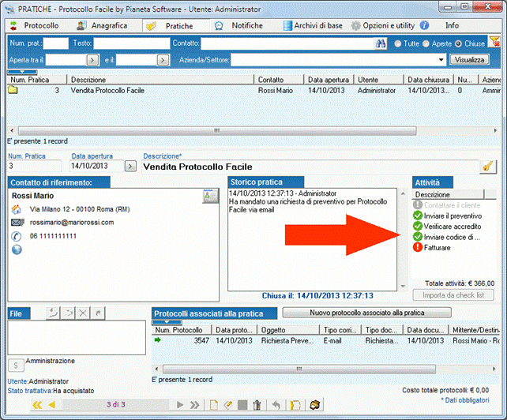Sort by the Descrizione column header in pratiche list
The image size is (507, 420).
tap(160, 80)
